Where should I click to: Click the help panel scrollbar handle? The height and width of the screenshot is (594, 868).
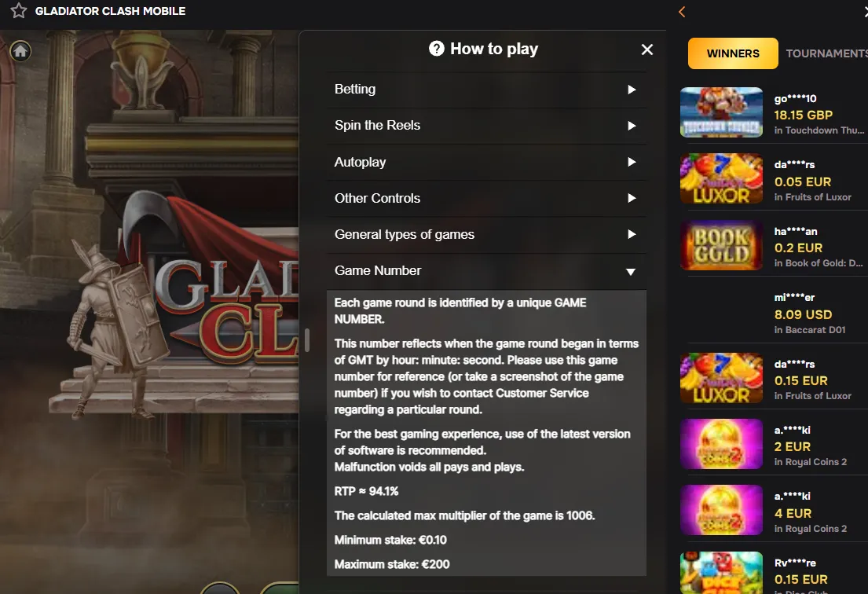(306, 340)
